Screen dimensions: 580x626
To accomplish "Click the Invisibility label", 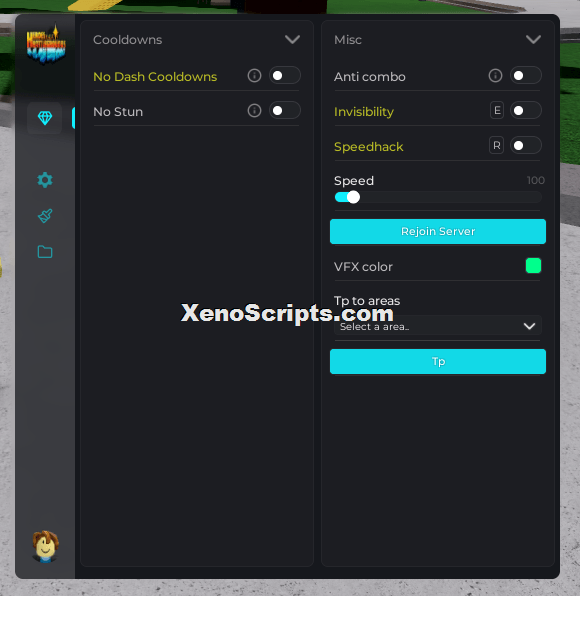I will pyautogui.click(x=364, y=112).
